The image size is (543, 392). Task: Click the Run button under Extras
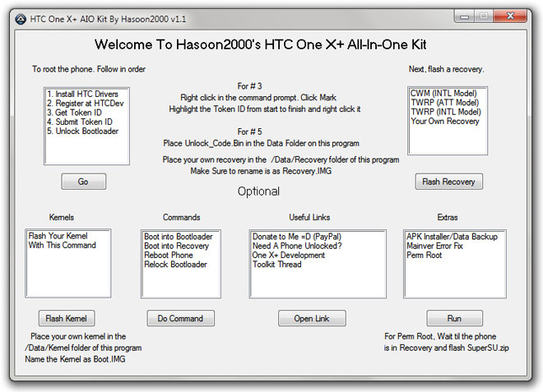(454, 318)
